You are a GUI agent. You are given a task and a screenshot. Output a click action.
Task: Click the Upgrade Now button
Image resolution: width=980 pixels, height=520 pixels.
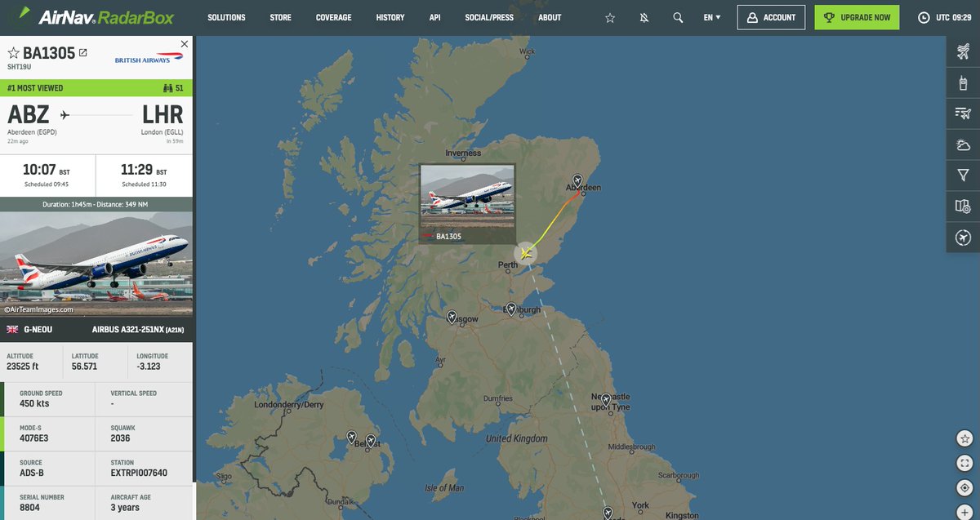click(857, 17)
